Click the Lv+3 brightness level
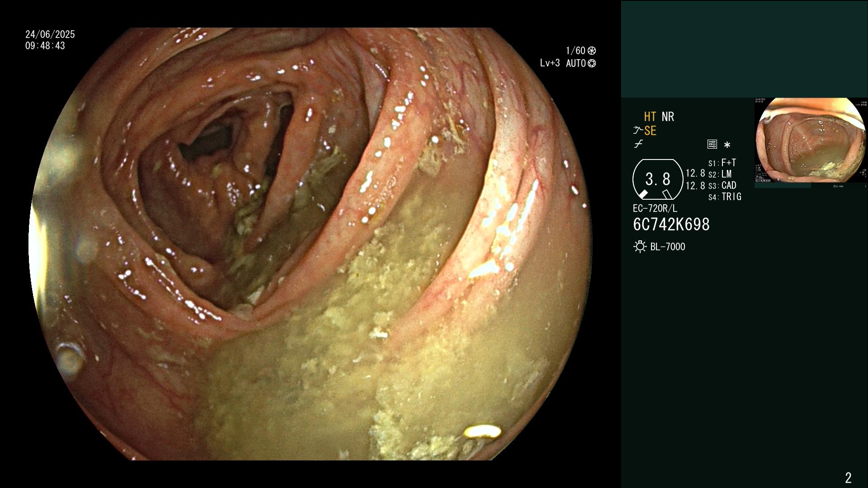Image resolution: width=868 pixels, height=488 pixels. pyautogui.click(x=550, y=63)
